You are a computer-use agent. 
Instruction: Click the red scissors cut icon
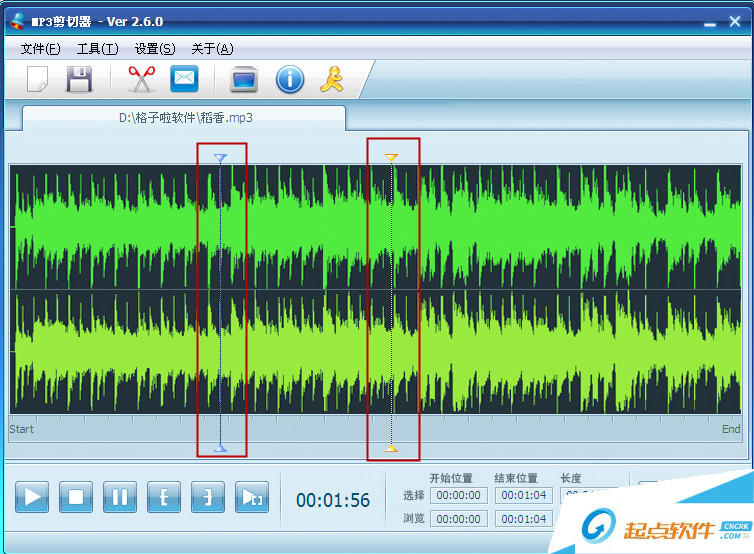(141, 79)
